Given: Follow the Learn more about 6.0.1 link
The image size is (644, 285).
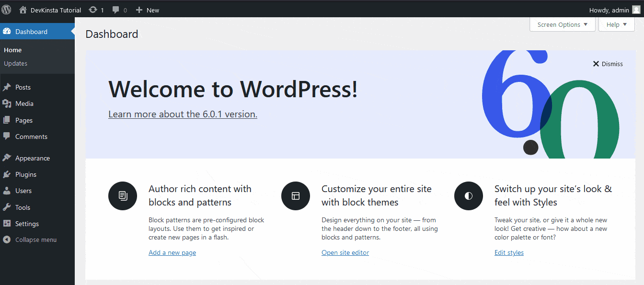Looking at the screenshot, I should coord(183,114).
